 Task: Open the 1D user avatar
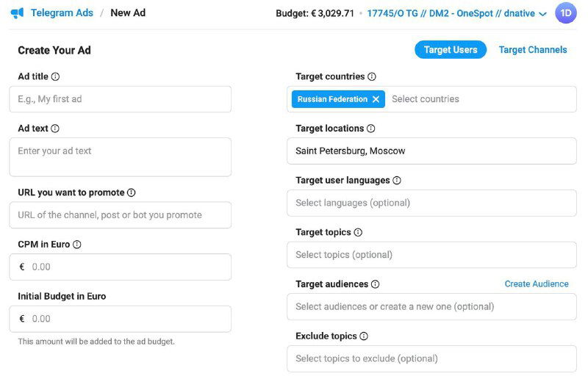coord(566,13)
